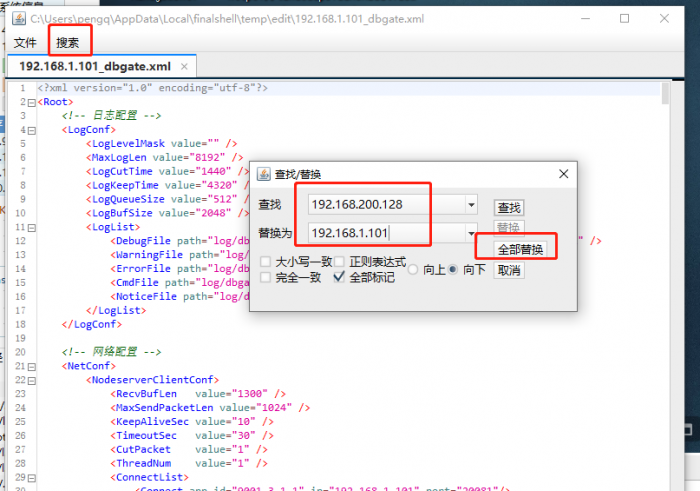Viewport: 700px width, 491px height.
Task: Click the 网络配置 comment line
Action: (112, 352)
